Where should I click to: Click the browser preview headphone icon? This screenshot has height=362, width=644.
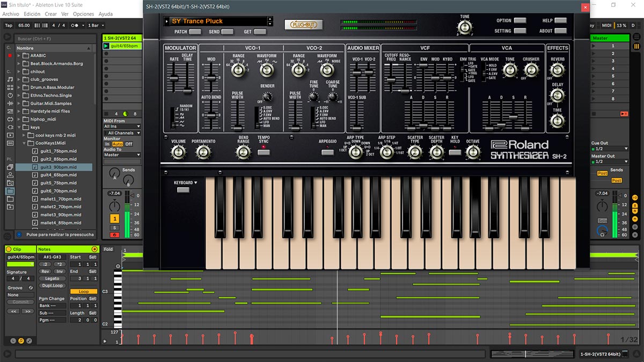pos(19,234)
